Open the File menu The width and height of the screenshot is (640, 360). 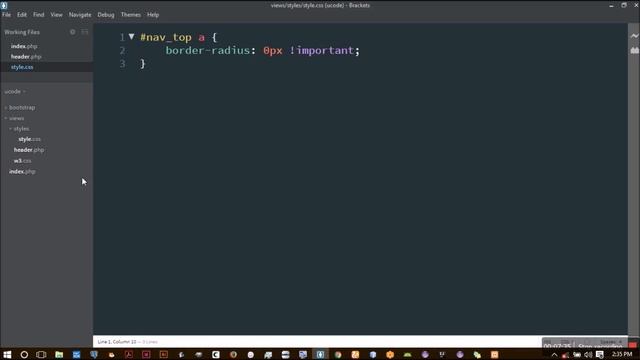click(x=7, y=15)
